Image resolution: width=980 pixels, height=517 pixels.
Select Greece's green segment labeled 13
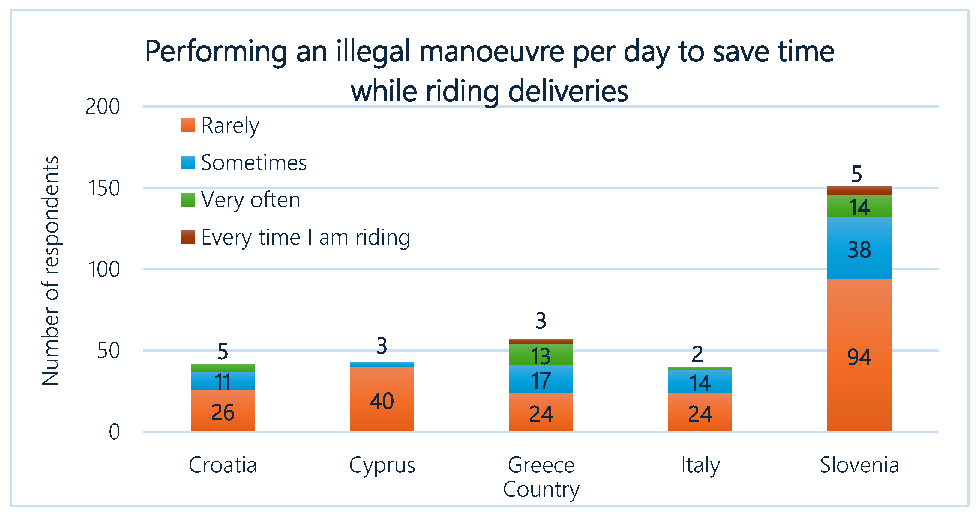coord(541,355)
